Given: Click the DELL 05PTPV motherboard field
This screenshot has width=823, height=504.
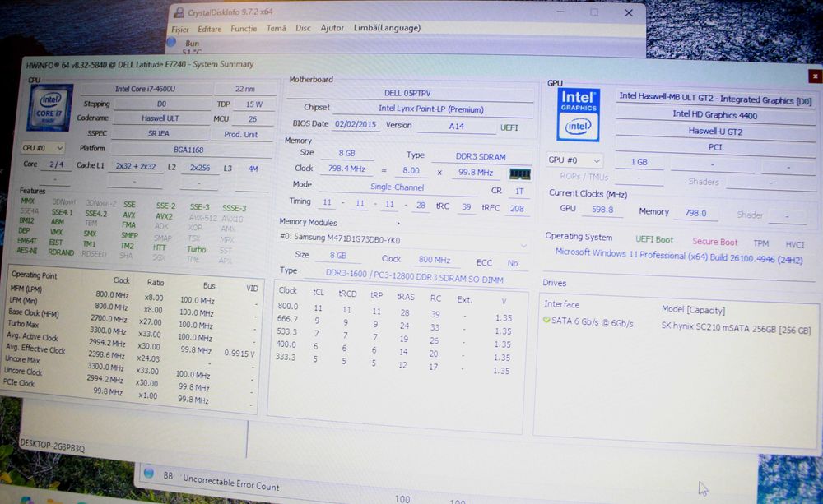Looking at the screenshot, I should point(408,93).
